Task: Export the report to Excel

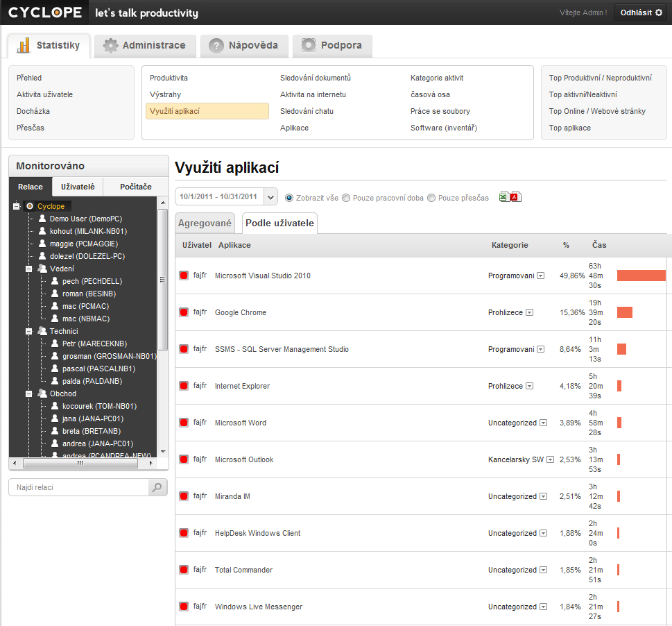Action: click(503, 197)
